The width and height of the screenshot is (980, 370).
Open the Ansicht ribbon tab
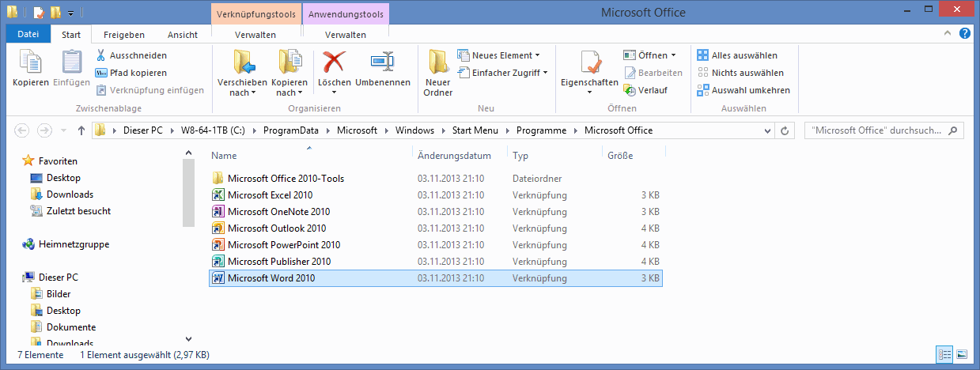(x=182, y=35)
